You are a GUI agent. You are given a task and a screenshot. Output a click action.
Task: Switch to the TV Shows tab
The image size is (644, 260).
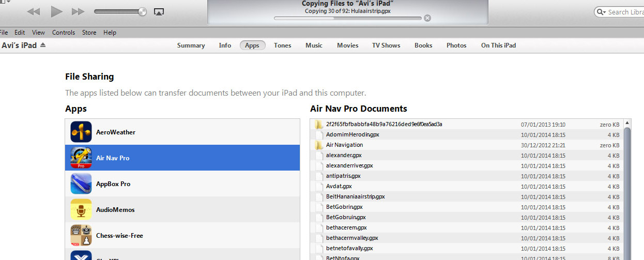(x=386, y=45)
